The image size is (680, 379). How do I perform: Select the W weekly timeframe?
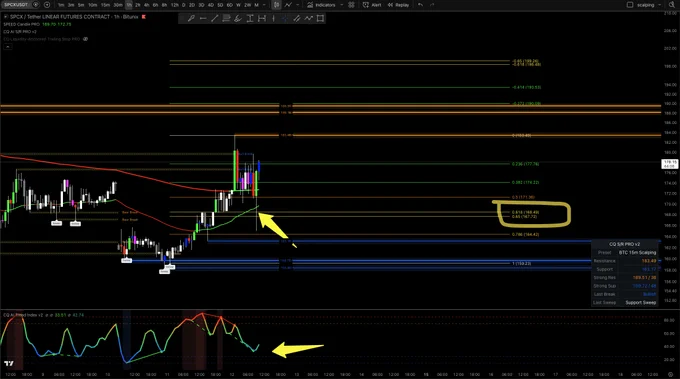tap(238, 5)
